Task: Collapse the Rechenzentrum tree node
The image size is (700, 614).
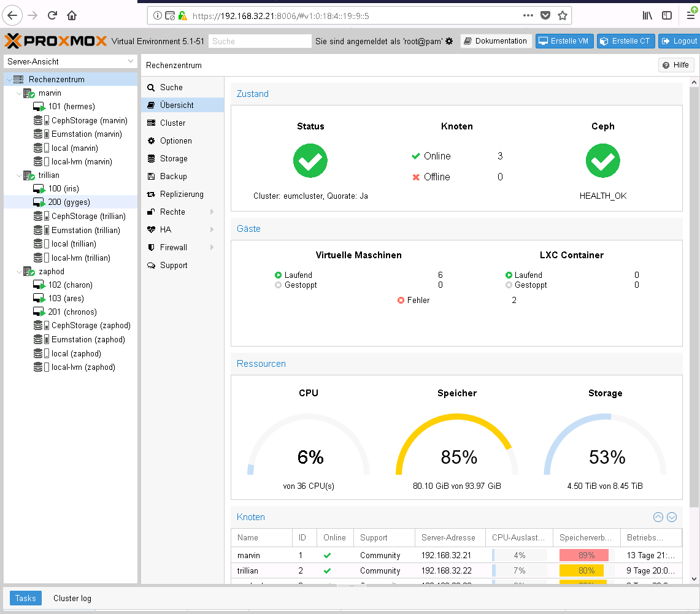Action: [9, 79]
